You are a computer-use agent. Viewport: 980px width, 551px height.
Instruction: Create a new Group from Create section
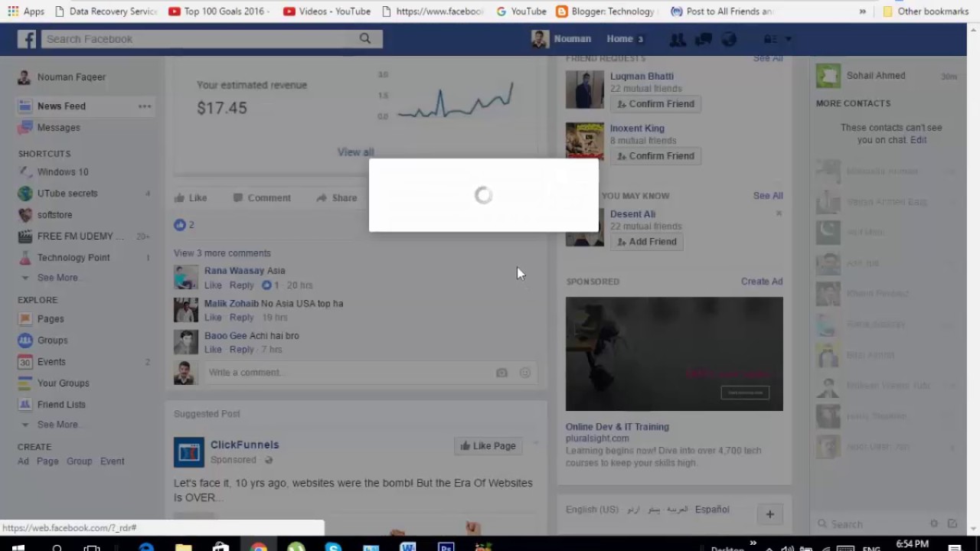pos(79,461)
